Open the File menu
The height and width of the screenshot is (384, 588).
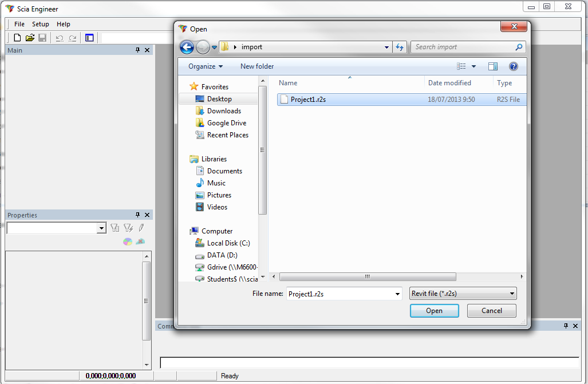[19, 24]
